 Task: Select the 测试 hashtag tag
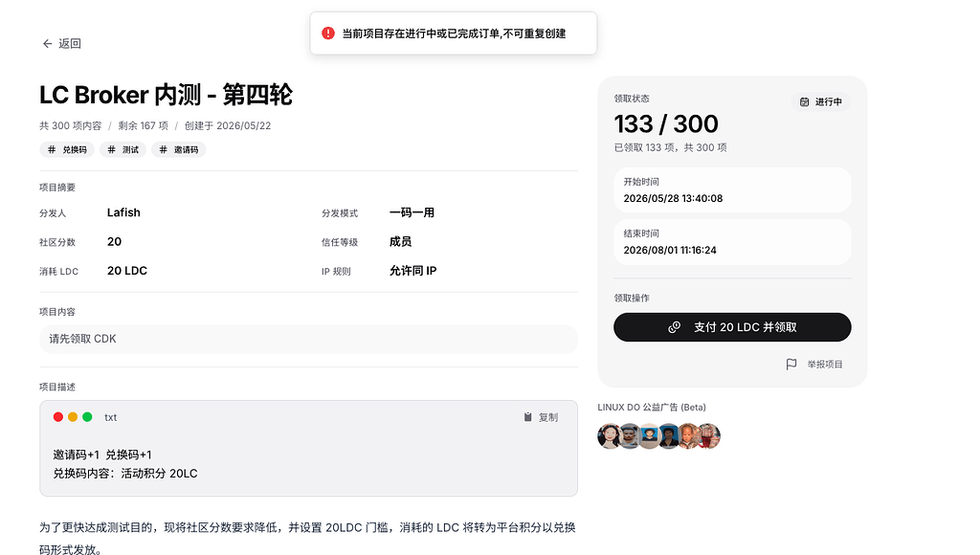pyautogui.click(x=123, y=150)
